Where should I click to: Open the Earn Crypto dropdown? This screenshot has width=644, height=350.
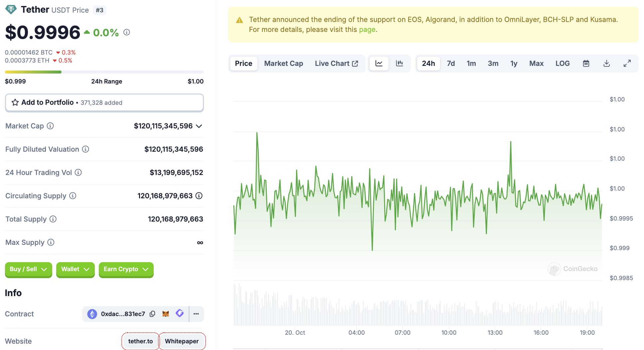point(126,269)
